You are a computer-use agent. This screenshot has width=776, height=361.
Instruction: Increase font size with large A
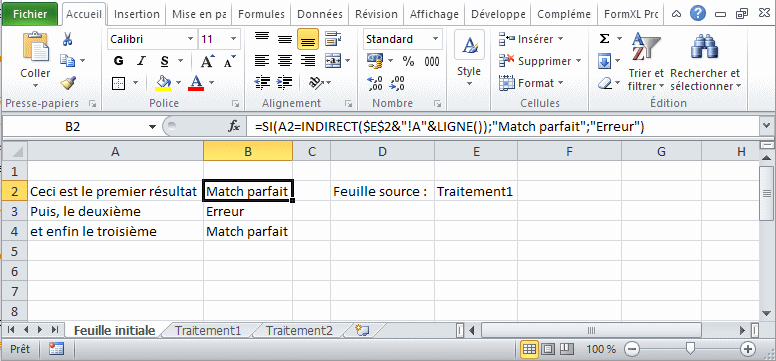[x=207, y=61]
